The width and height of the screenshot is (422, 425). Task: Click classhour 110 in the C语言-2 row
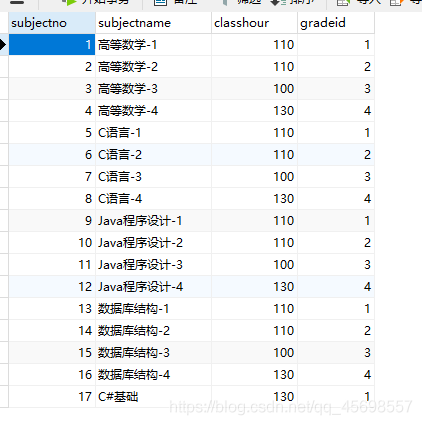[x=254, y=155]
